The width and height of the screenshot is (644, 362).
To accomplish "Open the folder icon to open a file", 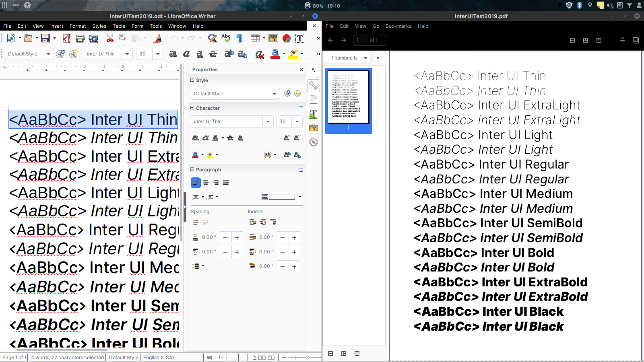I will click(28, 38).
